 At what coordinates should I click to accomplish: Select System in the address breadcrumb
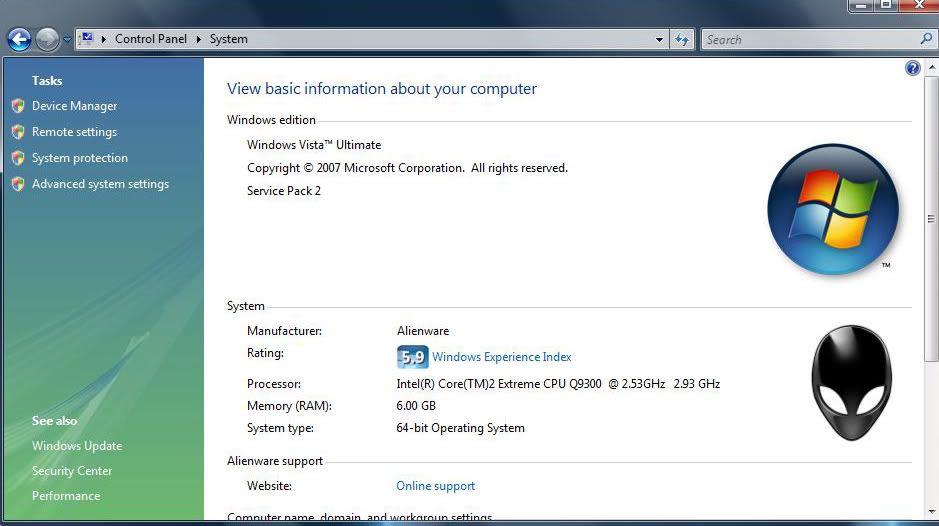(x=228, y=39)
